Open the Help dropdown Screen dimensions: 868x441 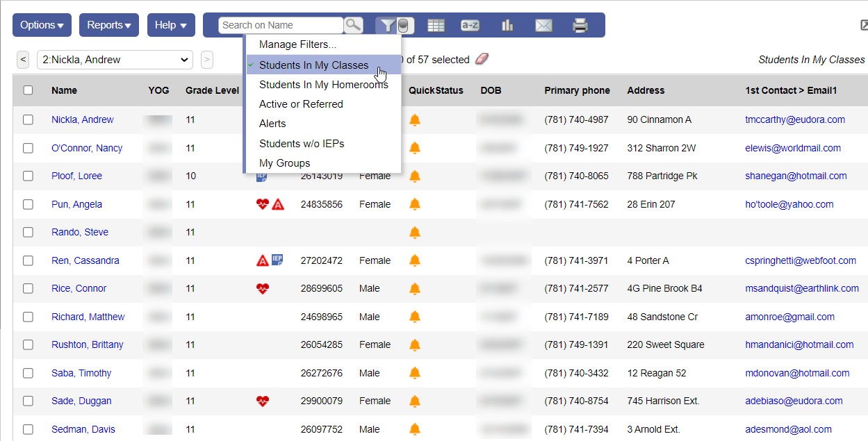(171, 24)
